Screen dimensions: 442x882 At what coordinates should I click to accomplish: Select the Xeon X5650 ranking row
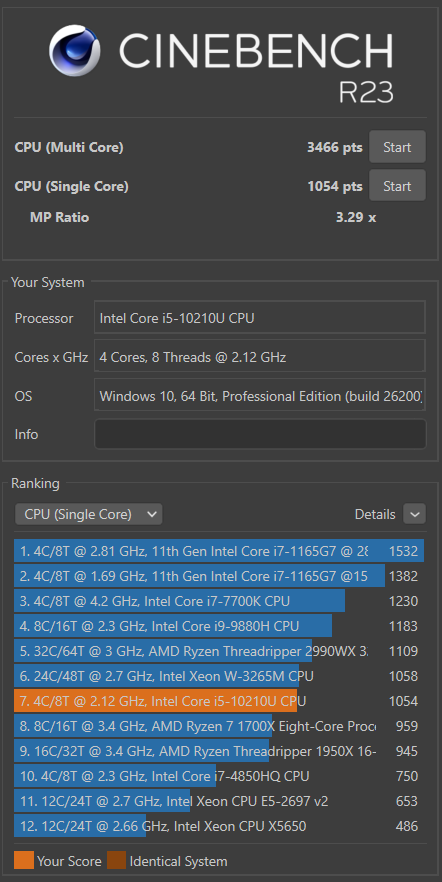[219, 826]
